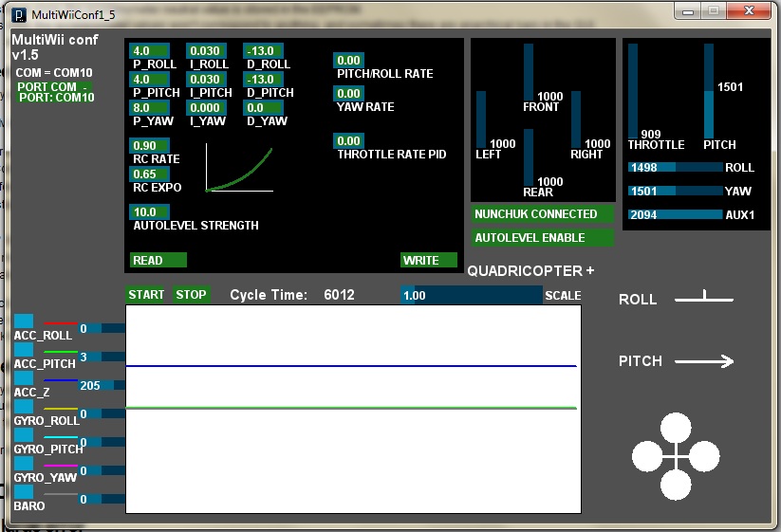Click the RIGHT motor output bar
The image size is (781, 532).
pyautogui.click(x=576, y=119)
